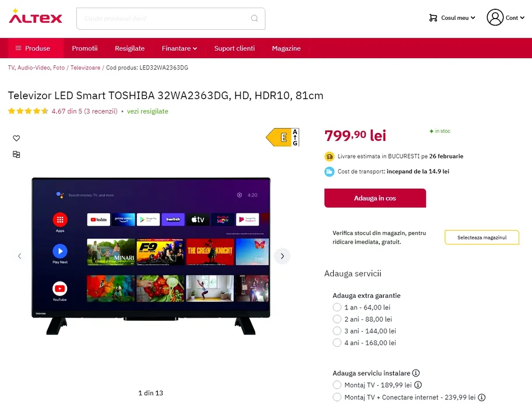The width and height of the screenshot is (532, 408).
Task: Select 1 an extra garantie option
Action: click(337, 307)
